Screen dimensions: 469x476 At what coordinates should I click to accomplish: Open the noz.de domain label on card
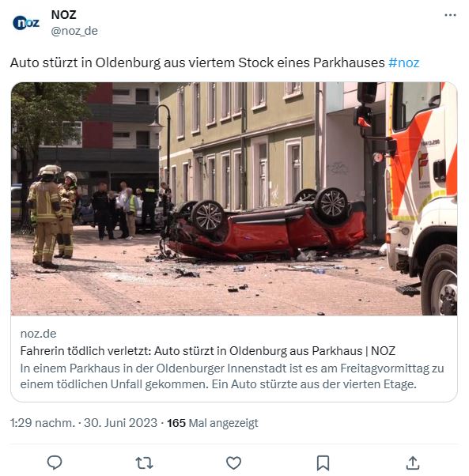pyautogui.click(x=38, y=334)
